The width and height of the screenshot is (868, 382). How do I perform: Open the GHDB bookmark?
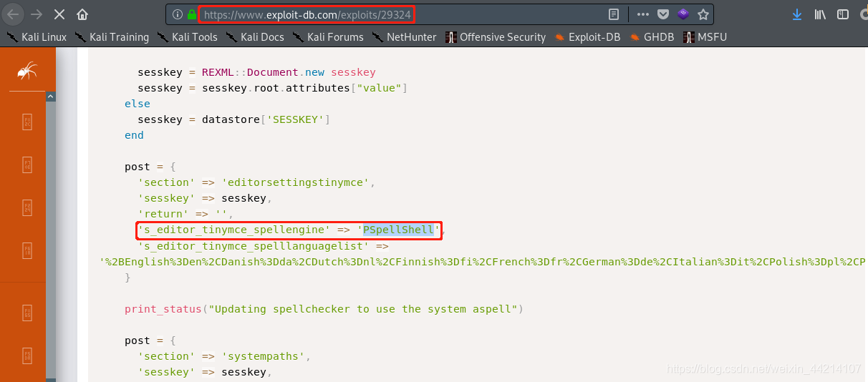click(x=652, y=37)
